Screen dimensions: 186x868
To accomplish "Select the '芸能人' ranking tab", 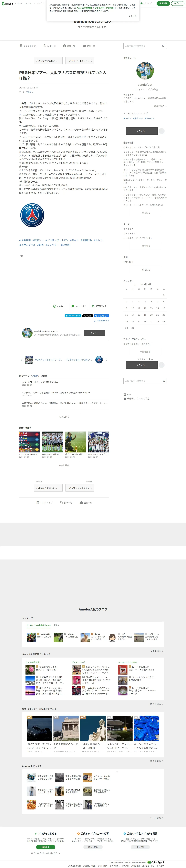I will pos(56,625).
